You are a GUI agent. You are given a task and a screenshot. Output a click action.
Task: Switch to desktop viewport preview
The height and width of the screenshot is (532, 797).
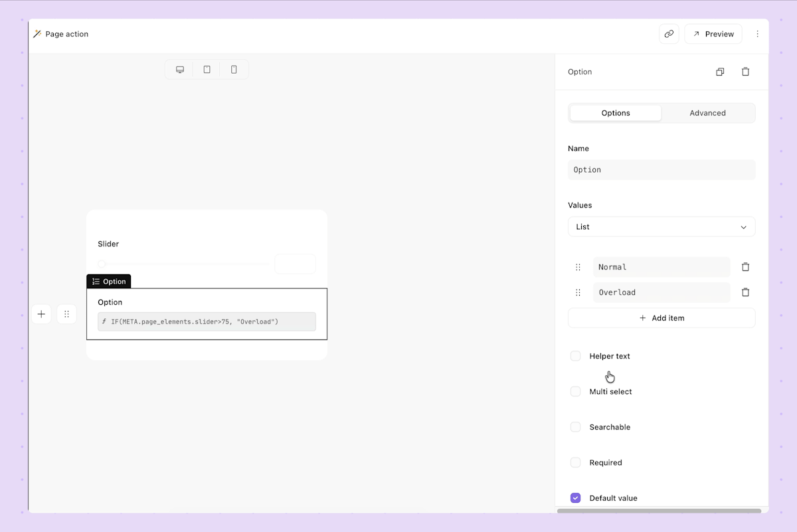pos(180,69)
